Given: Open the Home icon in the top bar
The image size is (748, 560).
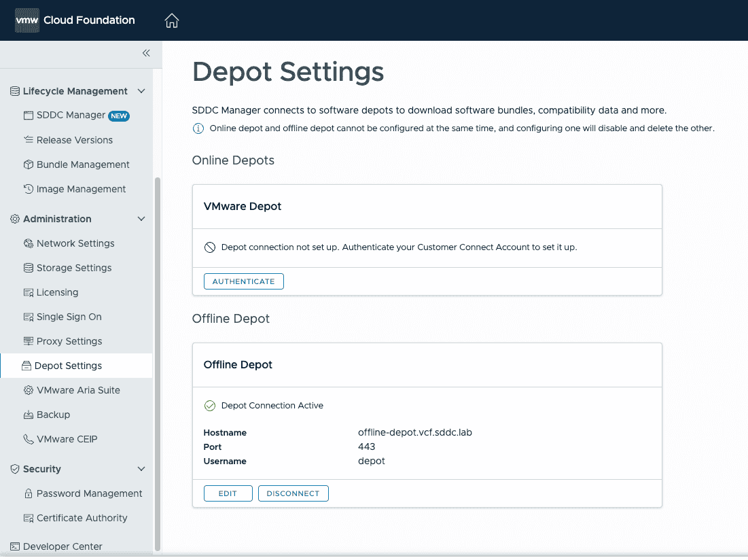Looking at the screenshot, I should (171, 20).
